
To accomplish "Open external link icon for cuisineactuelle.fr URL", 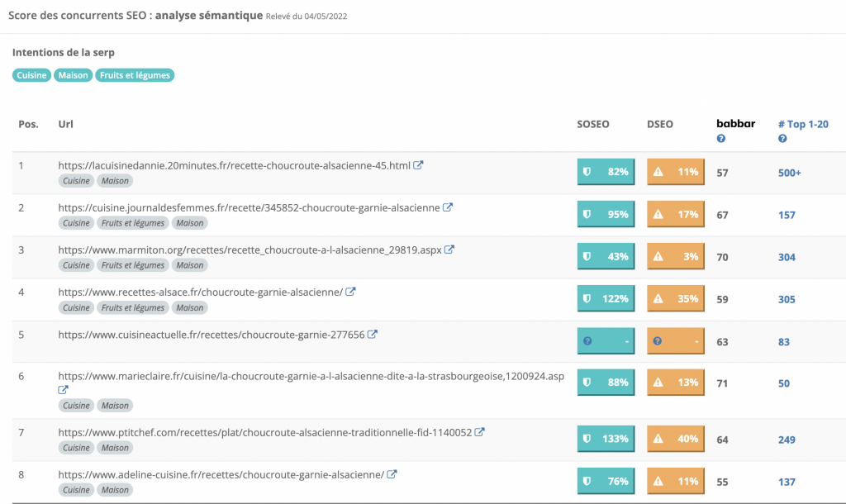I will (x=373, y=334).
